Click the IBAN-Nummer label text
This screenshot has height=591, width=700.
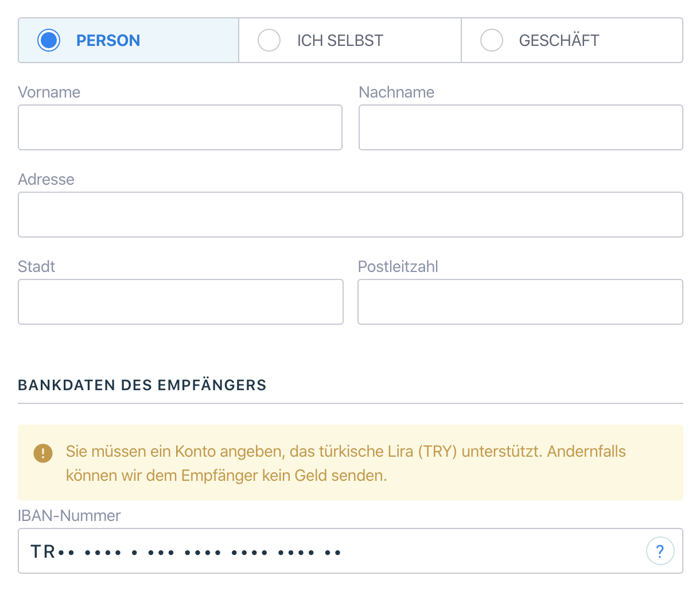coord(69,516)
